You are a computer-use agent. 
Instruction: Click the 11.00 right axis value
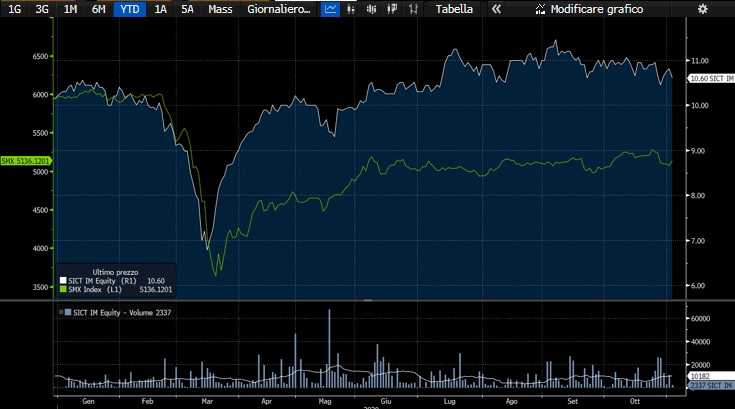click(700, 61)
